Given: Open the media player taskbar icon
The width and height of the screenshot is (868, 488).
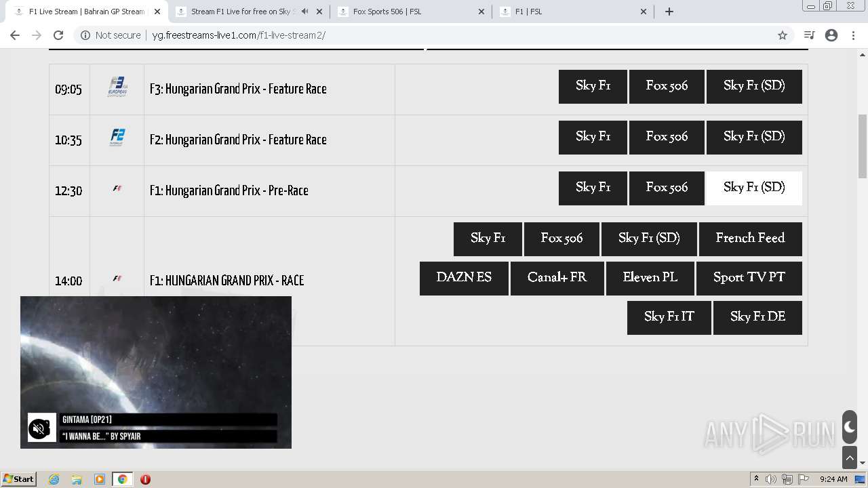Looking at the screenshot, I should click(100, 479).
